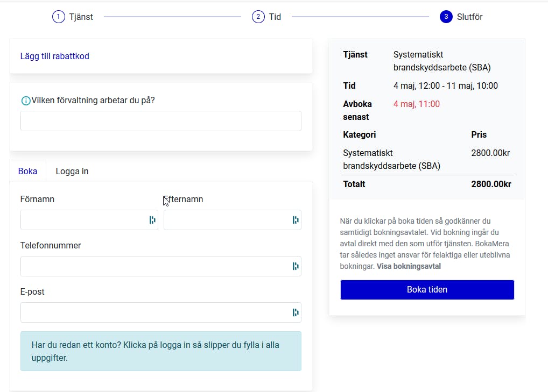Click password manager icon in E-post field
The width and height of the screenshot is (548, 392).
pyautogui.click(x=296, y=312)
